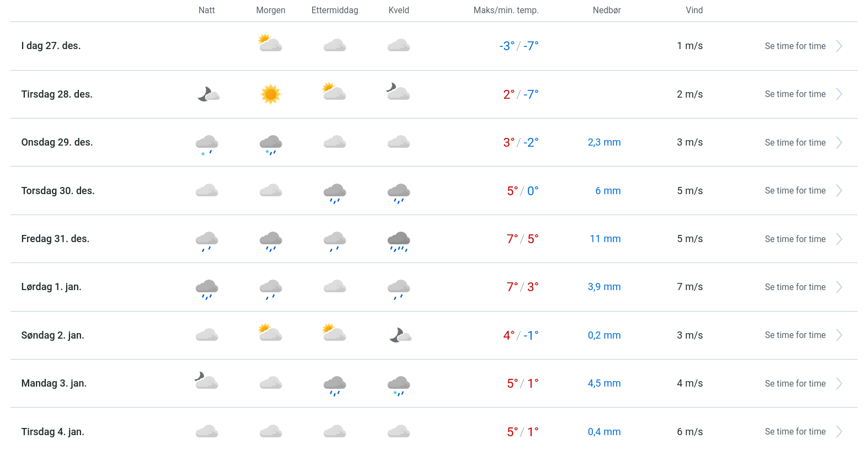Click the partly cloudy afternoon icon for Søndag 2. jan.

click(334, 333)
